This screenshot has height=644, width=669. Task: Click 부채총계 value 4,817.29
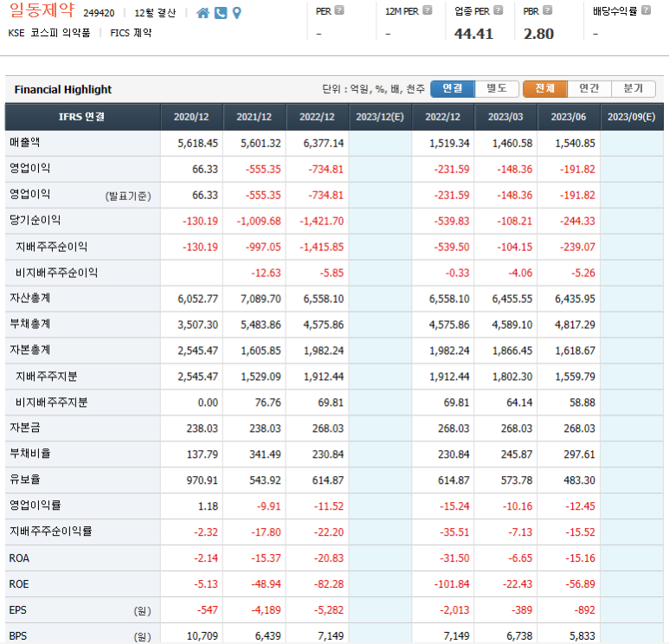576,325
